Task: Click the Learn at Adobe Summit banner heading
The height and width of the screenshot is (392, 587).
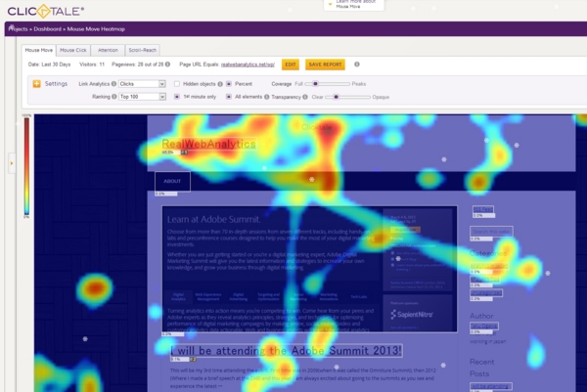Action: [213, 219]
